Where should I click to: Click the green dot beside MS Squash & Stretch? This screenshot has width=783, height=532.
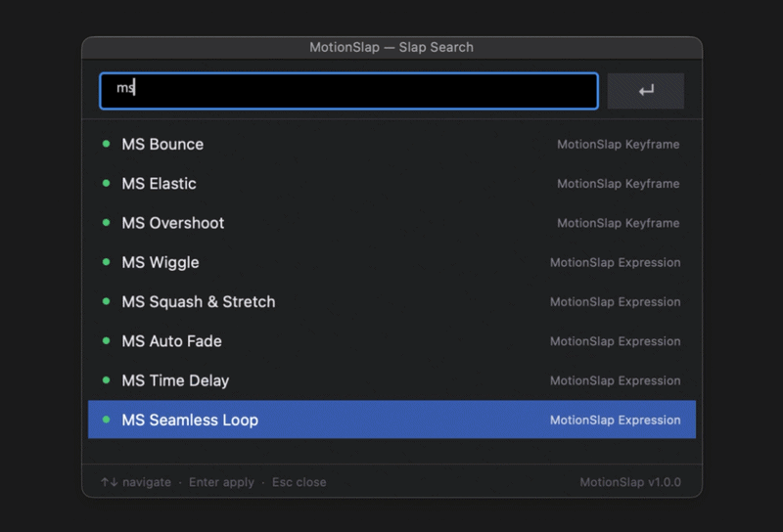click(106, 301)
